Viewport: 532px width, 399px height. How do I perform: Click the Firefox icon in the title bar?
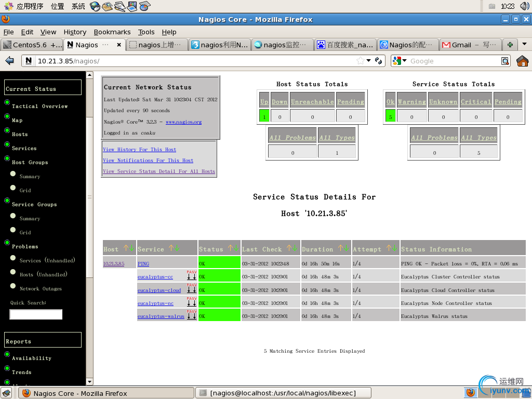[x=6, y=19]
